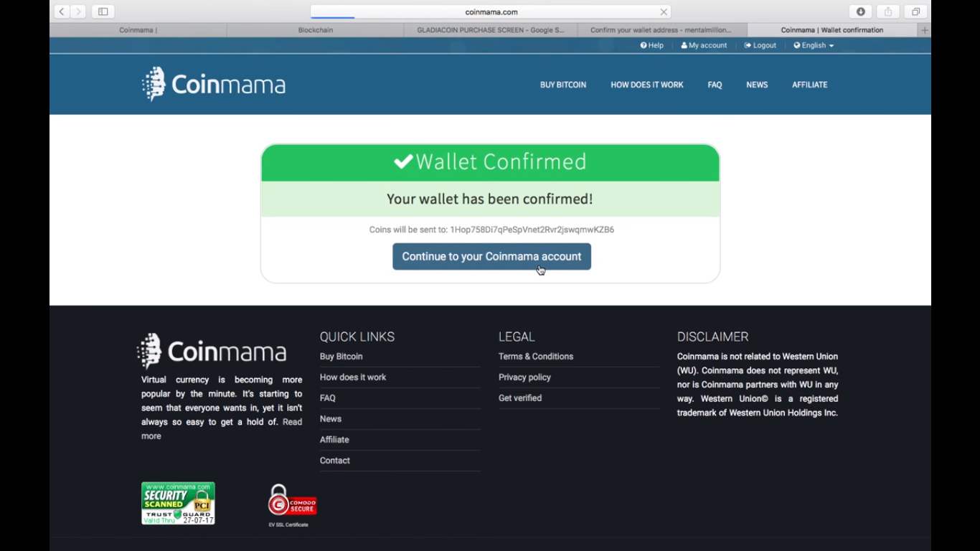Click the coinmama.com address bar
Viewport: 980px width, 551px height.
(x=491, y=12)
